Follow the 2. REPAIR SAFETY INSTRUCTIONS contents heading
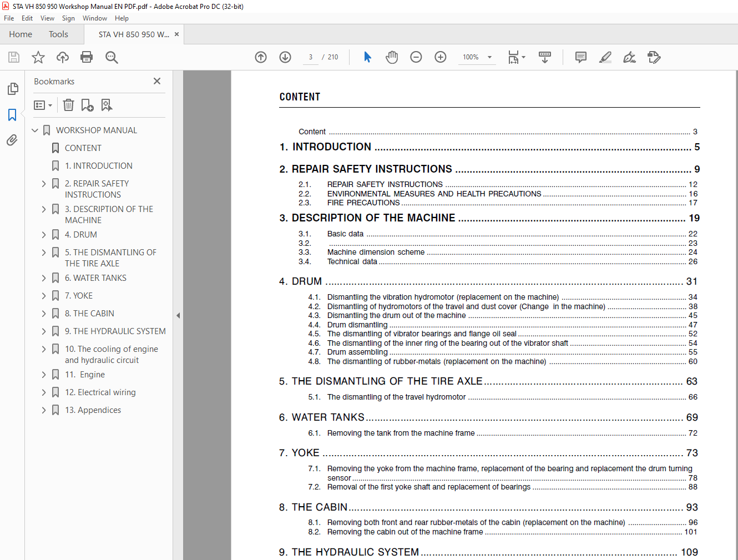 [x=489, y=169]
